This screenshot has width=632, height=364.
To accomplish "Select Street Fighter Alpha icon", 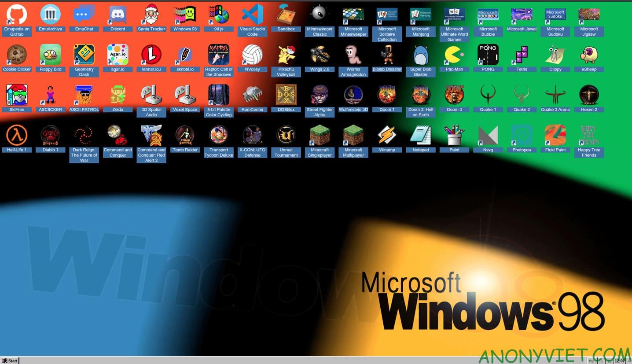I will [x=320, y=95].
